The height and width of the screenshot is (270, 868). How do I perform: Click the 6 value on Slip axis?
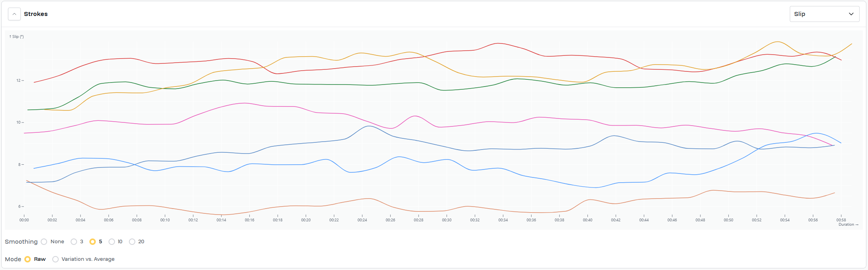coord(18,207)
